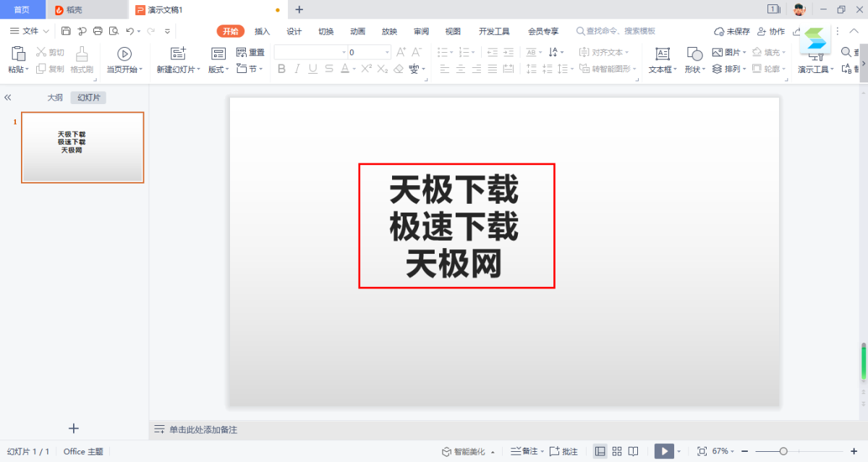The height and width of the screenshot is (462, 868).
Task: Select slide 1 thumbnail in the panel
Action: coord(82,147)
